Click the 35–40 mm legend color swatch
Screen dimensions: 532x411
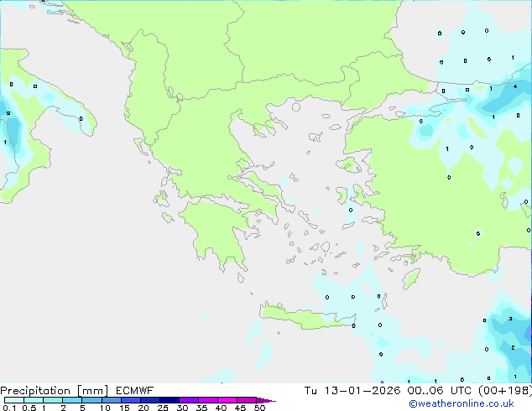tap(207, 400)
